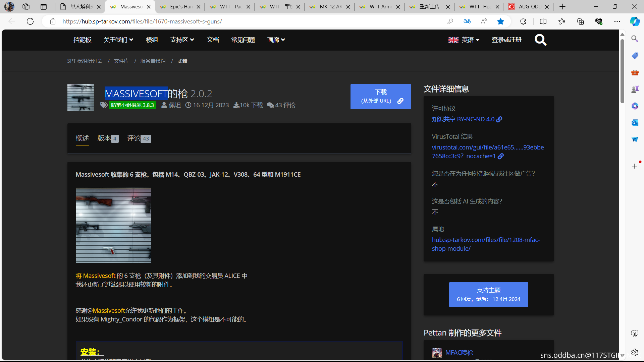Open Drop via paper plane sidebar icon
The image size is (644, 362).
point(635,139)
